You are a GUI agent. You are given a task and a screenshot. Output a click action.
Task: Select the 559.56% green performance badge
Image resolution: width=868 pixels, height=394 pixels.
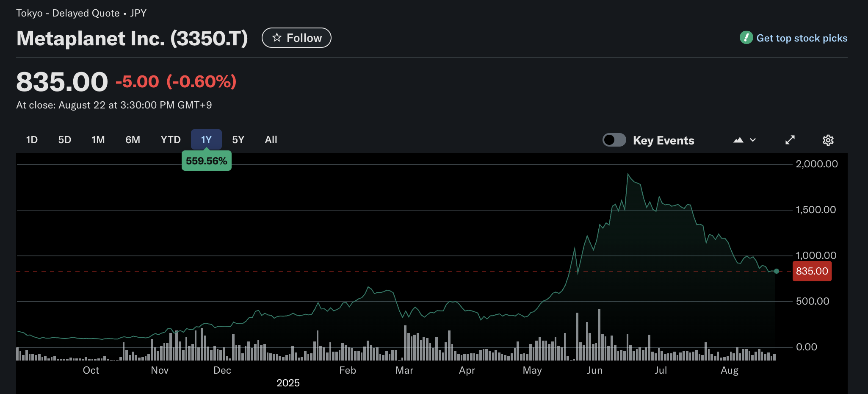click(206, 161)
